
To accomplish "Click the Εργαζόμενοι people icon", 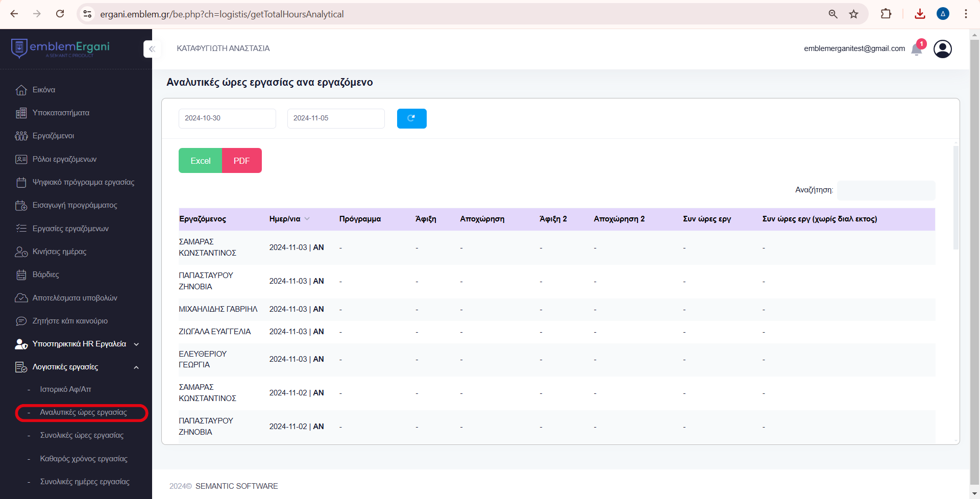I will [21, 136].
